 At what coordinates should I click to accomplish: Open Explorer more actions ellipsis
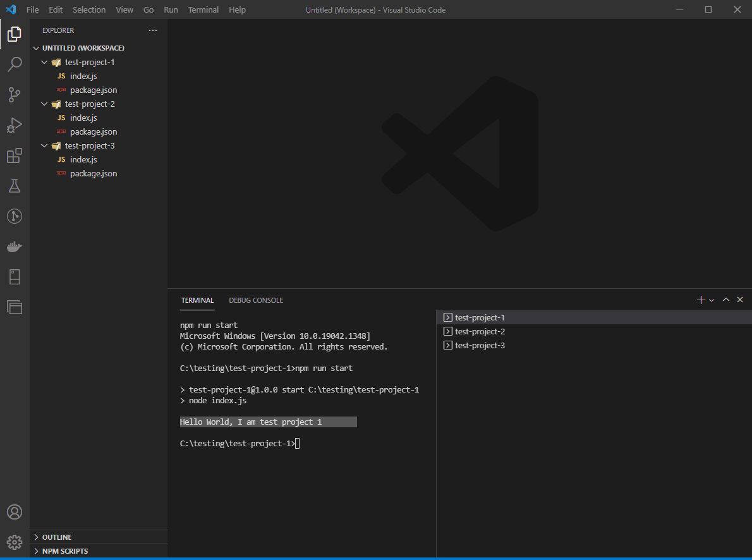pos(152,30)
